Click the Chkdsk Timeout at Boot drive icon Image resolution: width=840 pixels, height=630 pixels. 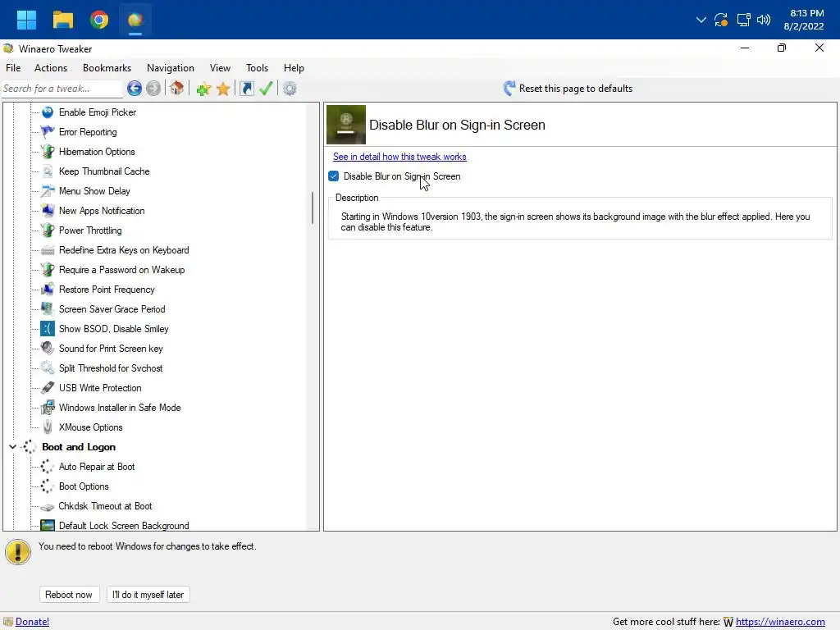[48, 506]
